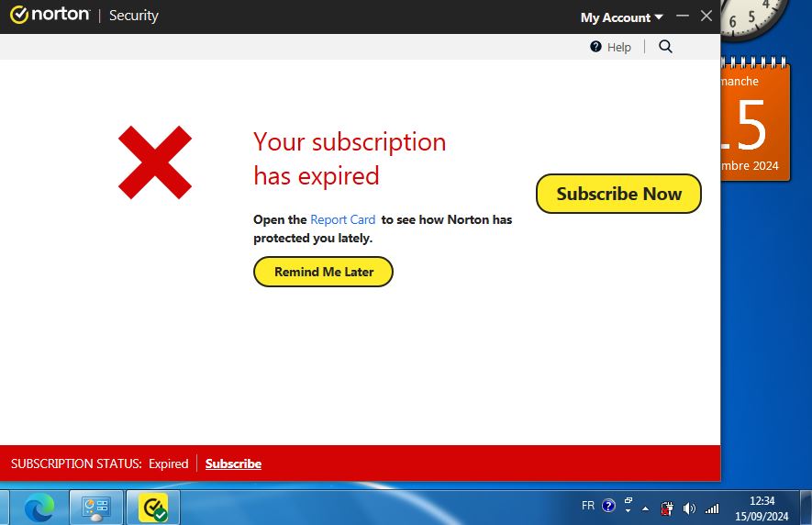The image size is (812, 525).
Task: Minimize the Norton Security window
Action: 683,17
